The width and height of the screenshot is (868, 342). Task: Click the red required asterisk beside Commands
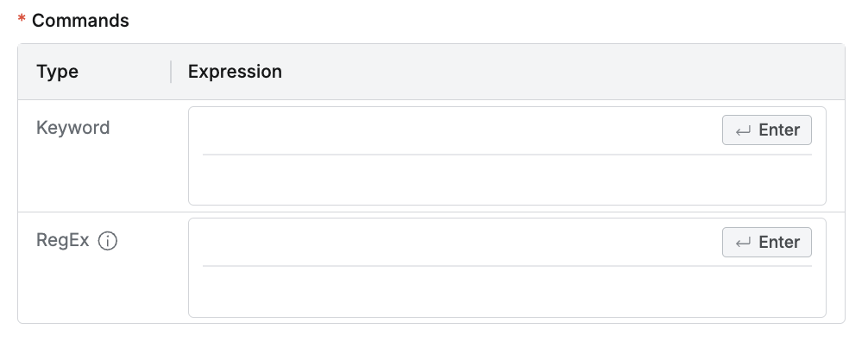click(22, 20)
